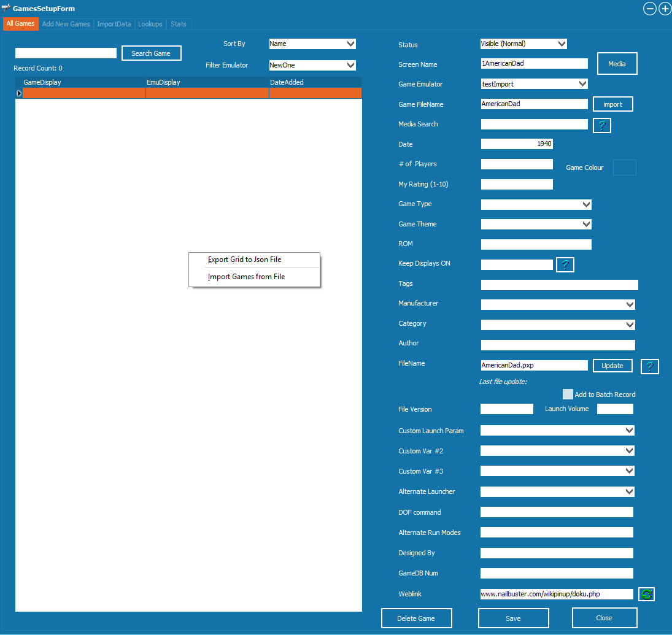Choose Export Grid to Json File
The height and width of the screenshot is (635, 672).
point(244,260)
